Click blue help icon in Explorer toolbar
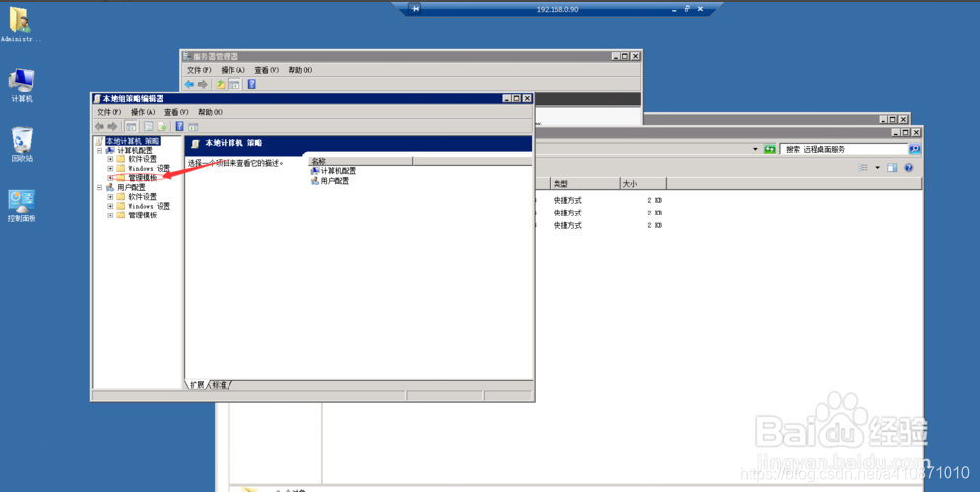This screenshot has width=980, height=492. (909, 168)
